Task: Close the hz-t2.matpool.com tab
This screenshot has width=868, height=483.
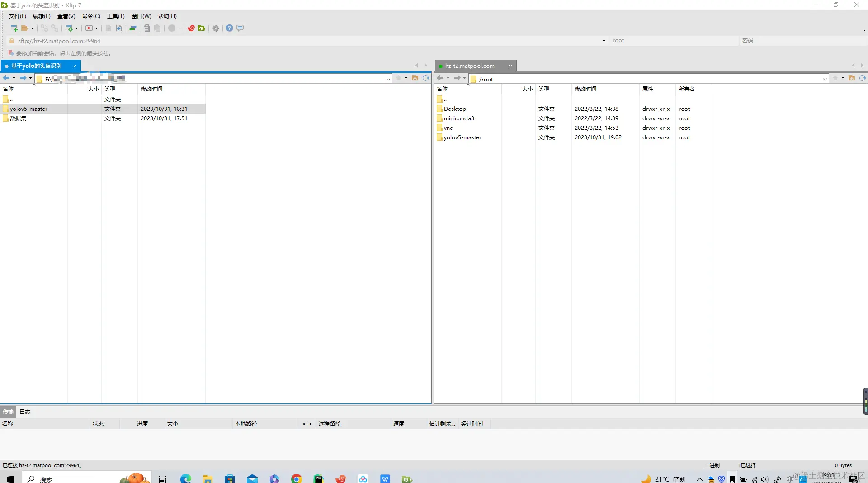Action: [x=510, y=66]
